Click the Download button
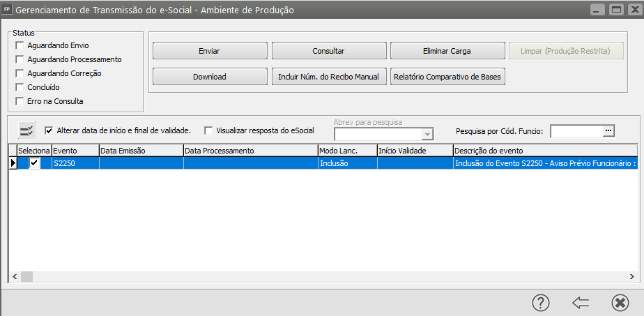 210,77
